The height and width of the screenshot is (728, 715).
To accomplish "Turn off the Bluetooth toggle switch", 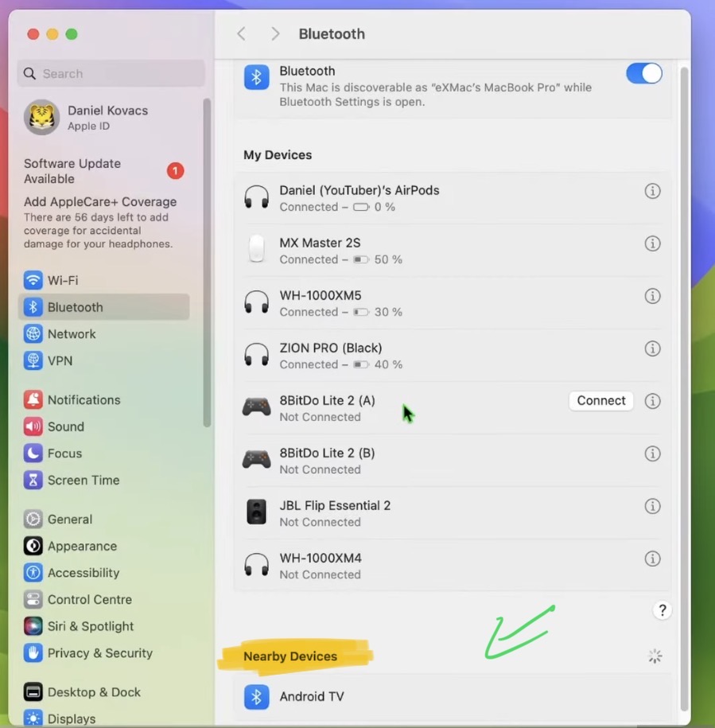I will click(643, 74).
